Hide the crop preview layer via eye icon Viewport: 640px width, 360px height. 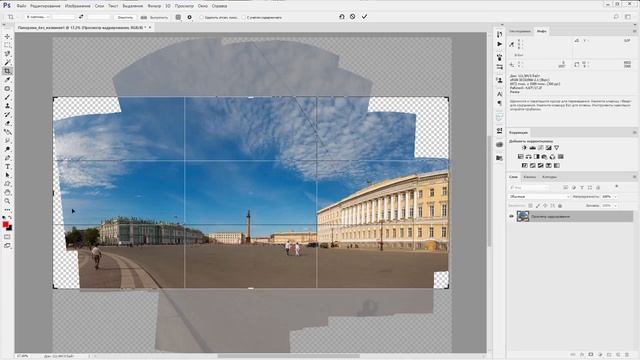click(x=511, y=216)
